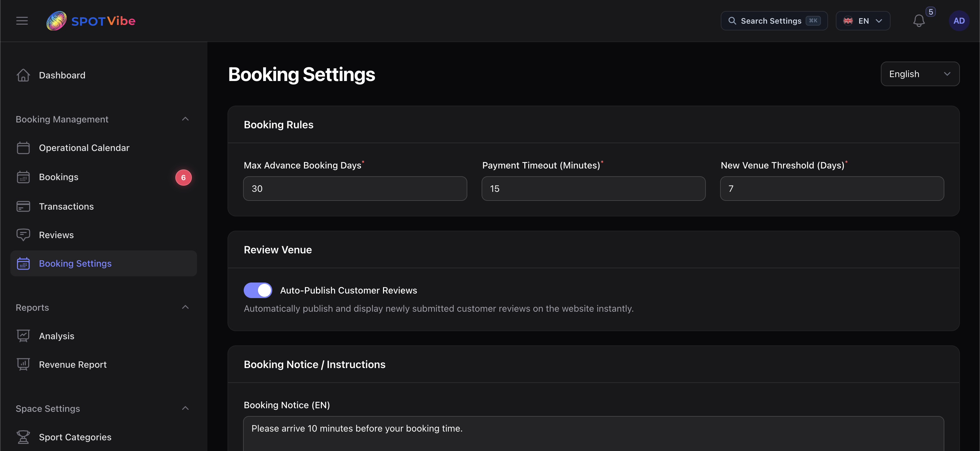Viewport: 980px width, 451px height.
Task: Open the AD user avatar
Action: [x=959, y=20]
